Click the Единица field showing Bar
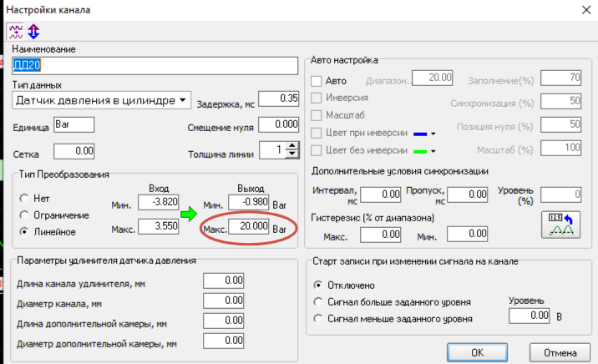The width and height of the screenshot is (598, 364). [74, 124]
